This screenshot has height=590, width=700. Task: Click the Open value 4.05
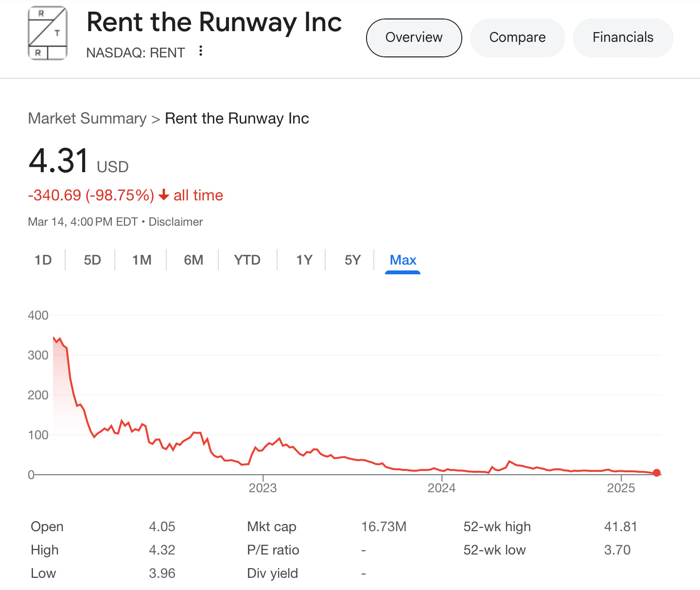pyautogui.click(x=162, y=527)
